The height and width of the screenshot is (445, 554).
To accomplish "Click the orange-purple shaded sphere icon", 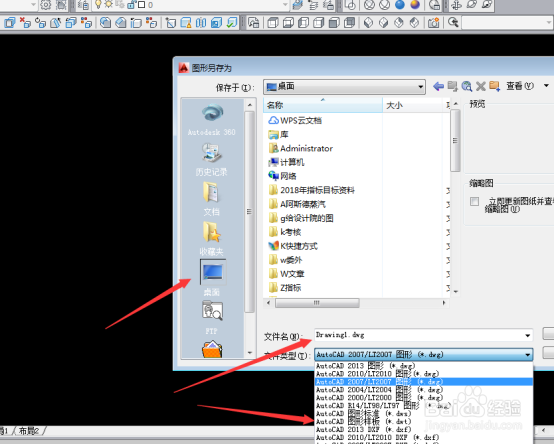I will pyautogui.click(x=415, y=5).
